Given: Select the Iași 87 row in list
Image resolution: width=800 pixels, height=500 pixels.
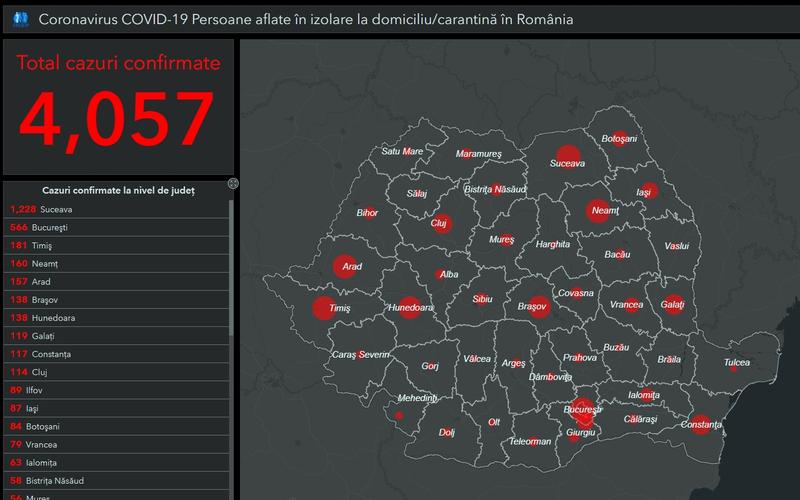Looking at the screenshot, I should (116, 409).
